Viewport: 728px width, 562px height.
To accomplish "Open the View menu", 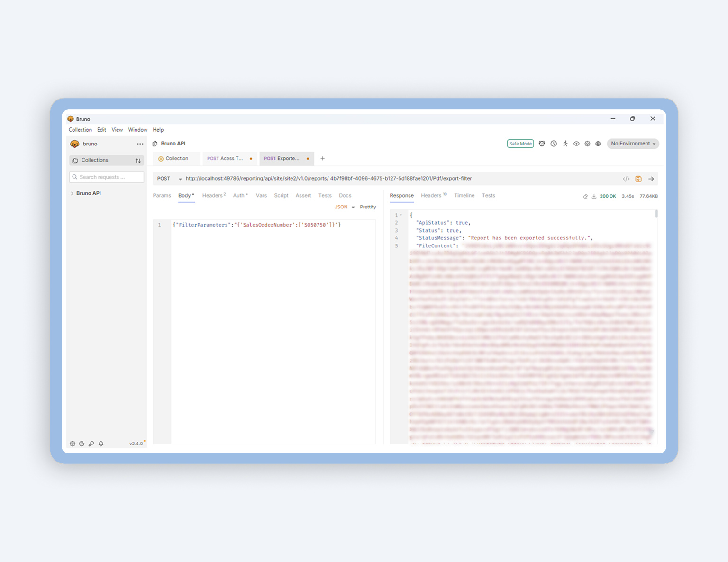I will point(117,130).
